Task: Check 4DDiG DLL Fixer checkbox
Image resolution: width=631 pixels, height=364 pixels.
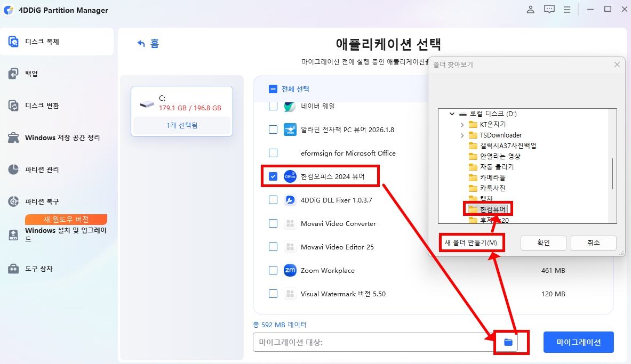Action: 273,200
